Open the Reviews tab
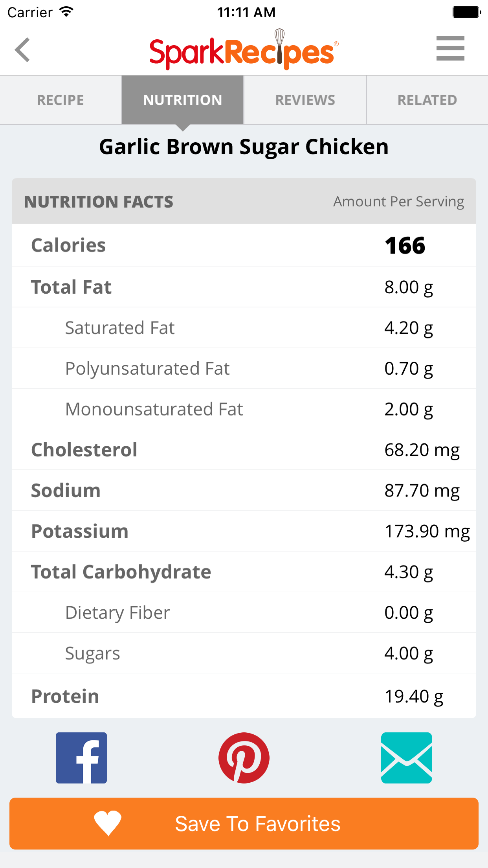 [x=305, y=100]
